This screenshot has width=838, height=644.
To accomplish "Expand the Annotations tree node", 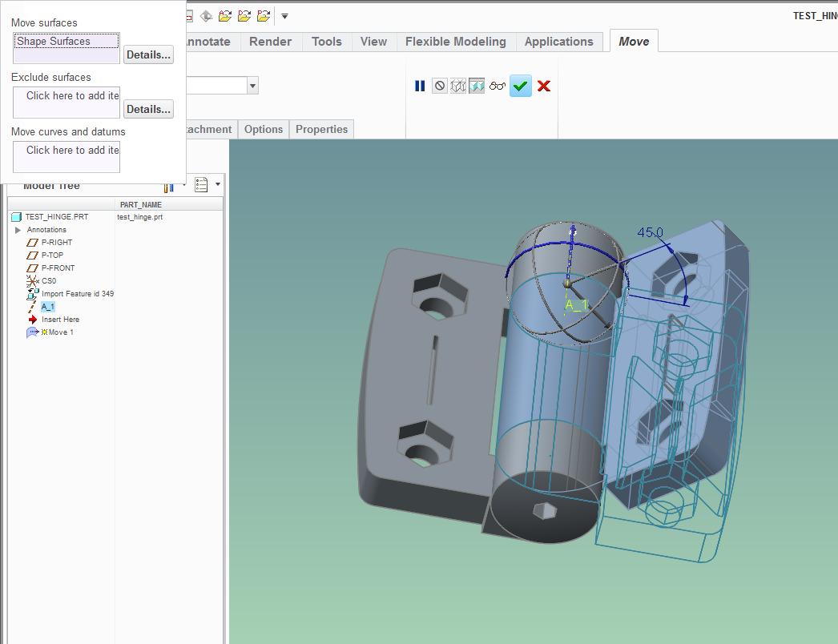I will coord(18,230).
